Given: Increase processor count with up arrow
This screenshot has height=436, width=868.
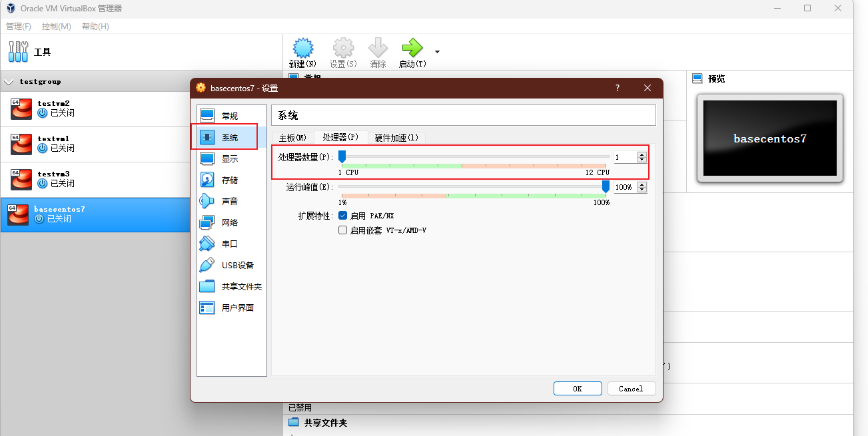Looking at the screenshot, I should [642, 154].
